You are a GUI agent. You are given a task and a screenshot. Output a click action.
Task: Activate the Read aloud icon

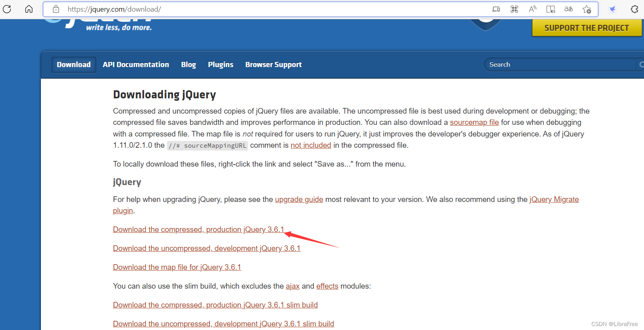[x=532, y=9]
